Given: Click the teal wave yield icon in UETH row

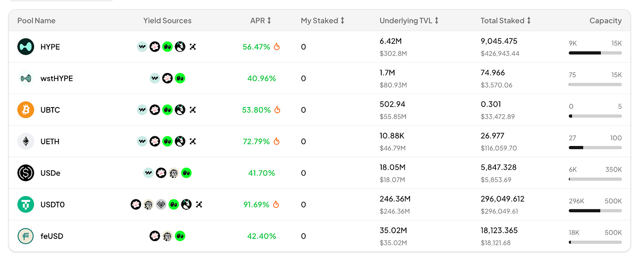Looking at the screenshot, I should point(142,142).
